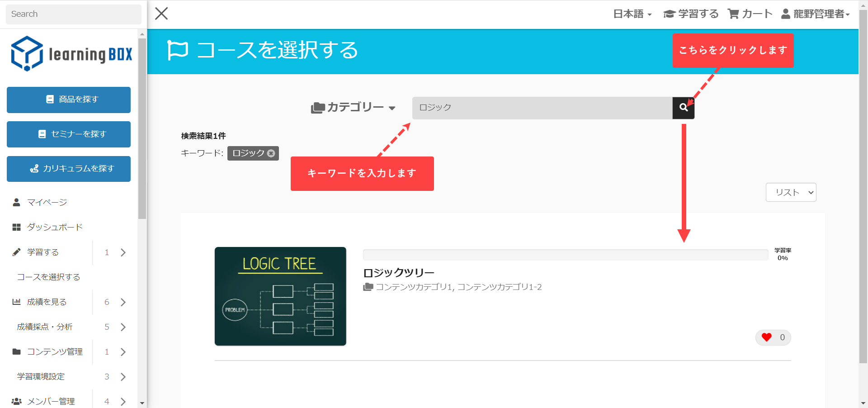Open the LOGIC TREE course thumbnail

(280, 296)
